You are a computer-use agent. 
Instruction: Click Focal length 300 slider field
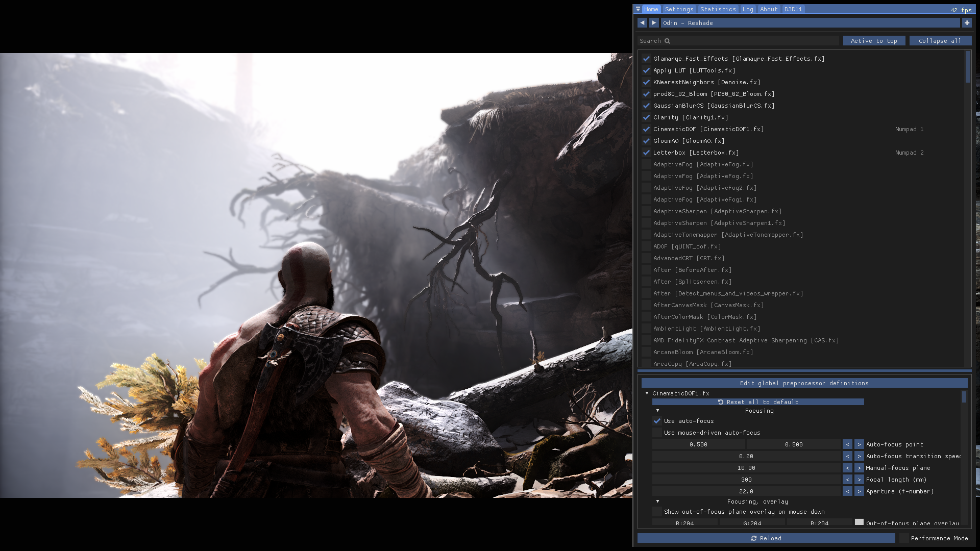click(x=746, y=480)
